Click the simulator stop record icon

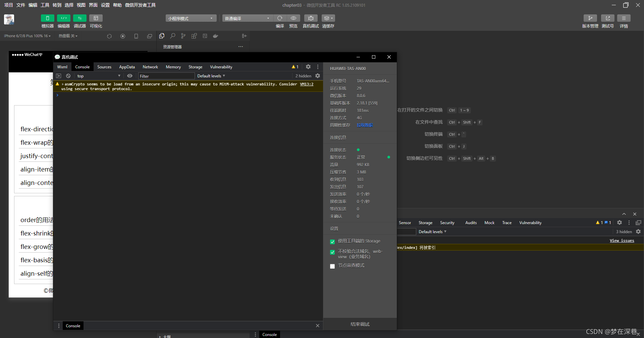(123, 36)
